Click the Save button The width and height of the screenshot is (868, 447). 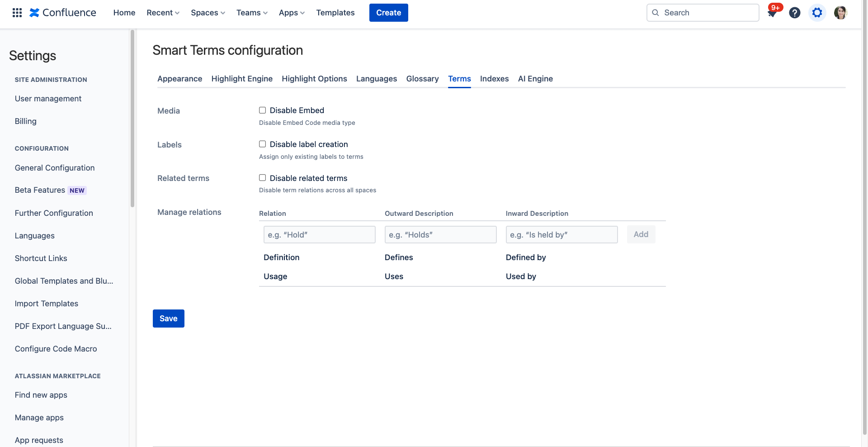pos(168,319)
